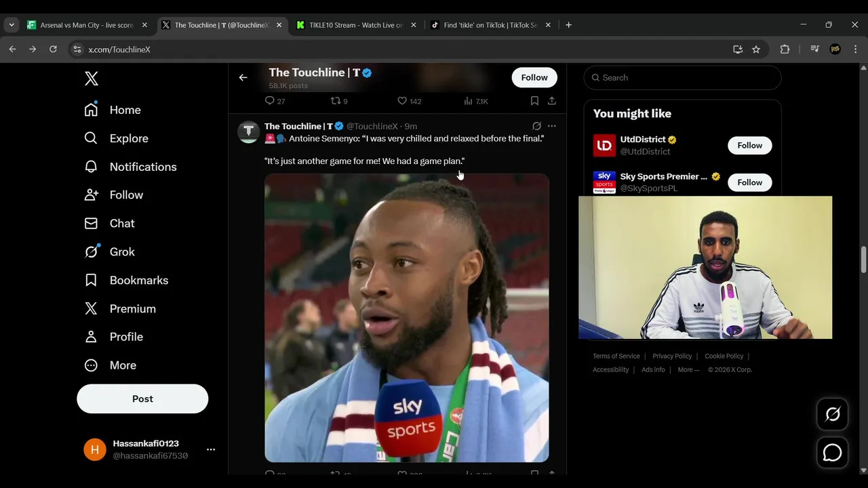Open Bookmarks in the sidebar

tap(126, 281)
